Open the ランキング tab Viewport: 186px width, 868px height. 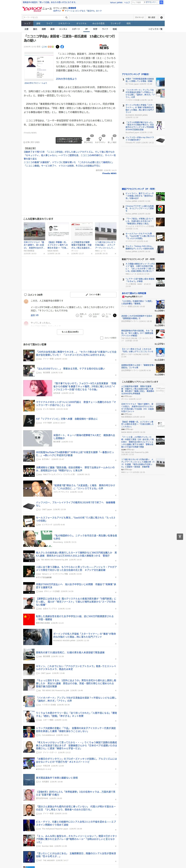(115, 24)
